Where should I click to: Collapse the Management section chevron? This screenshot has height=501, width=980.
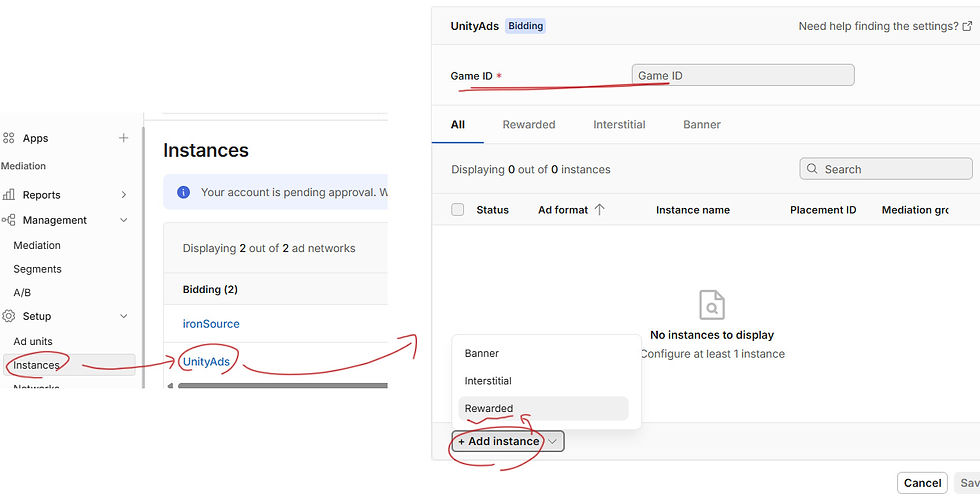tap(124, 220)
